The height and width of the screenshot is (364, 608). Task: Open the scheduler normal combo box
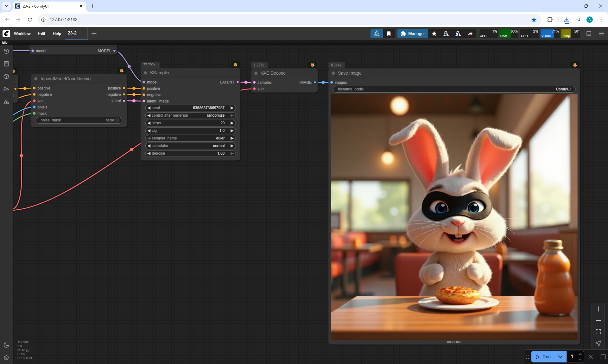click(190, 146)
